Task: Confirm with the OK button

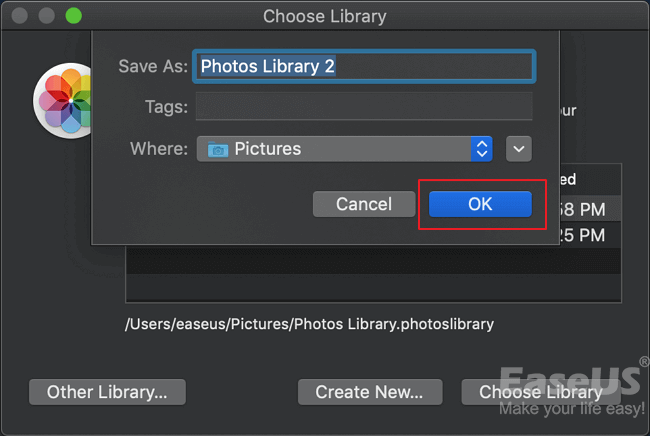Action: pos(480,204)
